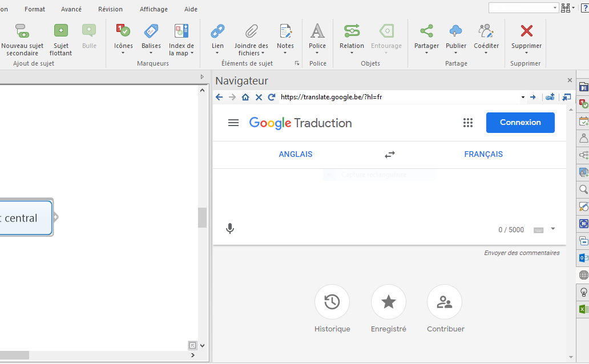
Task: Open the Google apps grid
Action: tap(468, 123)
